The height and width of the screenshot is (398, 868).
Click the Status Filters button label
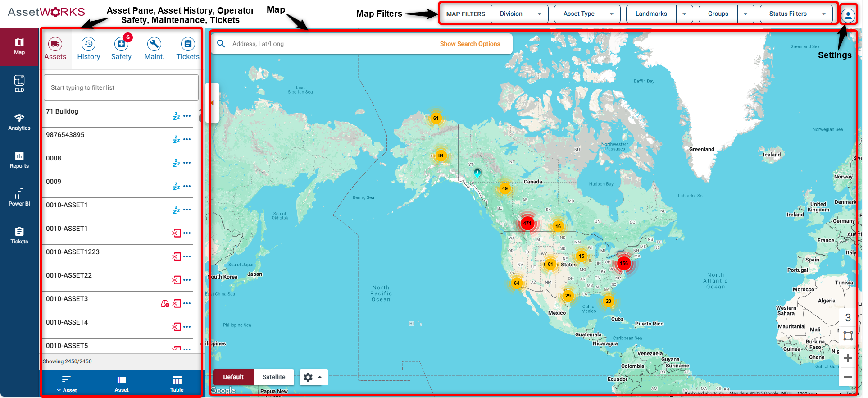(788, 14)
